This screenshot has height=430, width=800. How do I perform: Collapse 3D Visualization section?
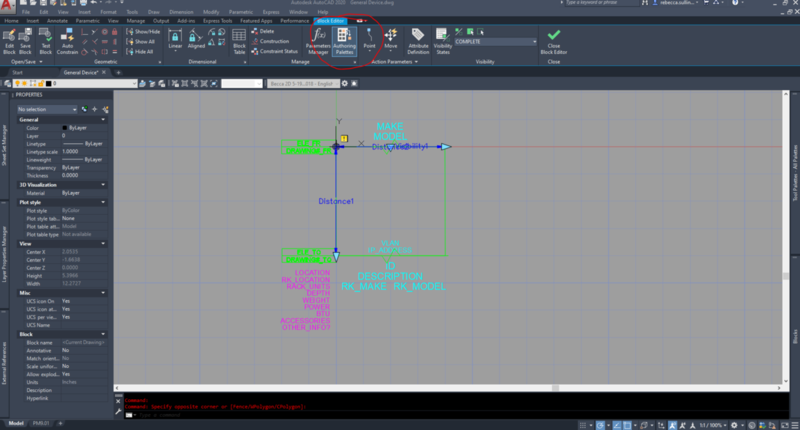[103, 185]
